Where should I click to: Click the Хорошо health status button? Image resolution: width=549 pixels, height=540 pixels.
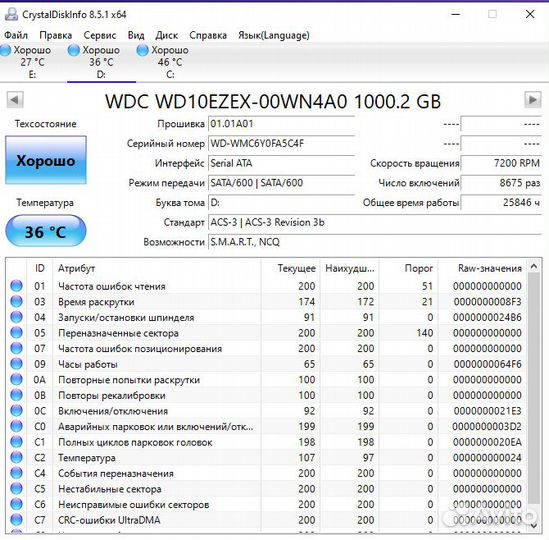tap(46, 160)
